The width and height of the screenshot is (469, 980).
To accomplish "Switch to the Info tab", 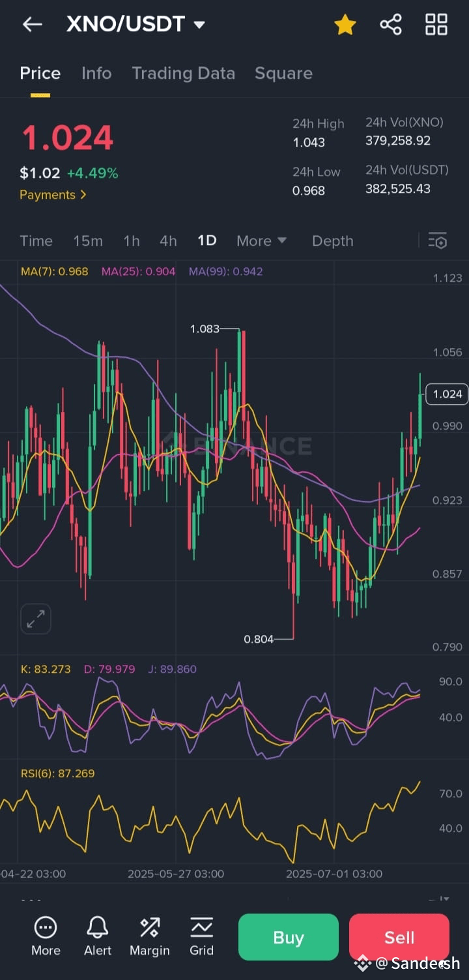I will tap(96, 73).
